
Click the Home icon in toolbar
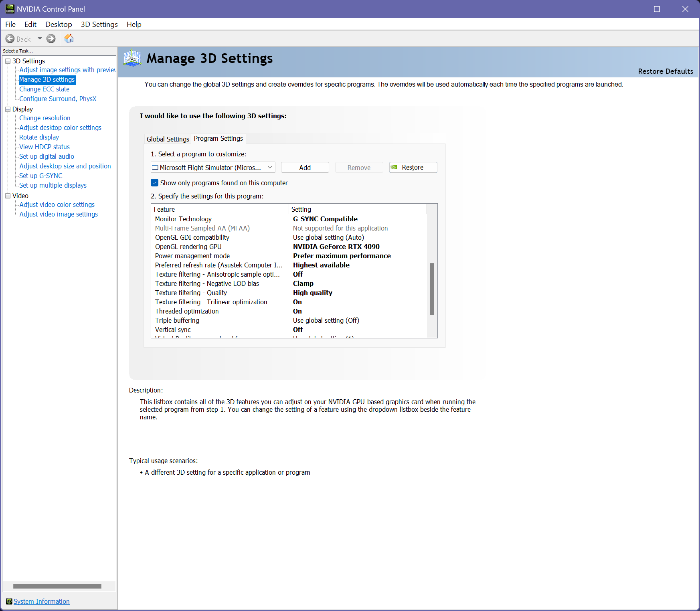(x=69, y=38)
